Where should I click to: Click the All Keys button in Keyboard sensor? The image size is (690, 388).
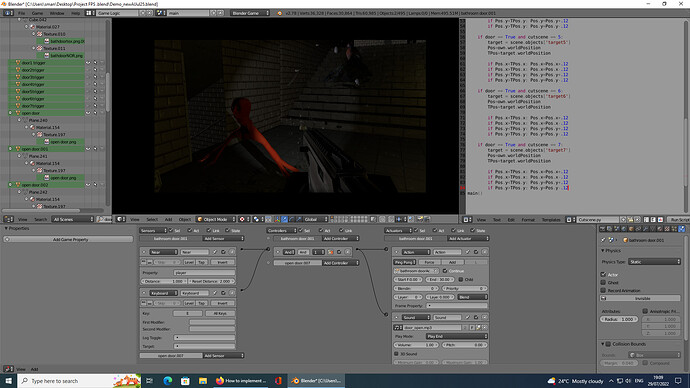point(220,313)
